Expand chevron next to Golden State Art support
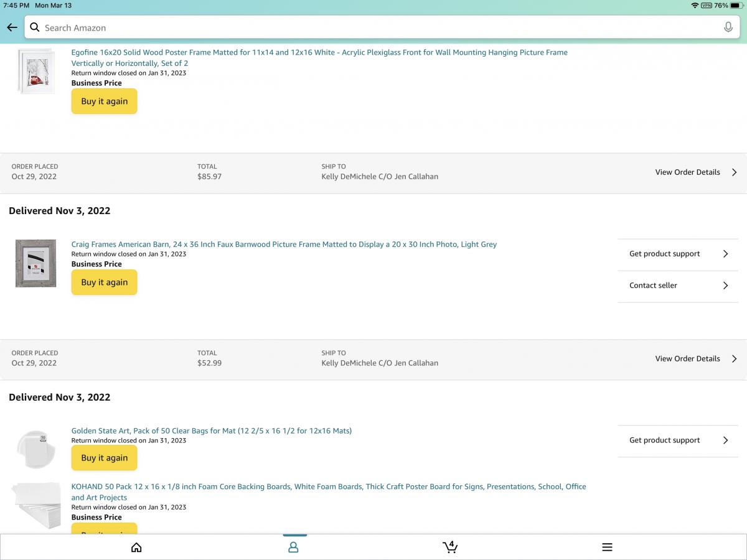Image resolution: width=747 pixels, height=560 pixels. [x=725, y=440]
